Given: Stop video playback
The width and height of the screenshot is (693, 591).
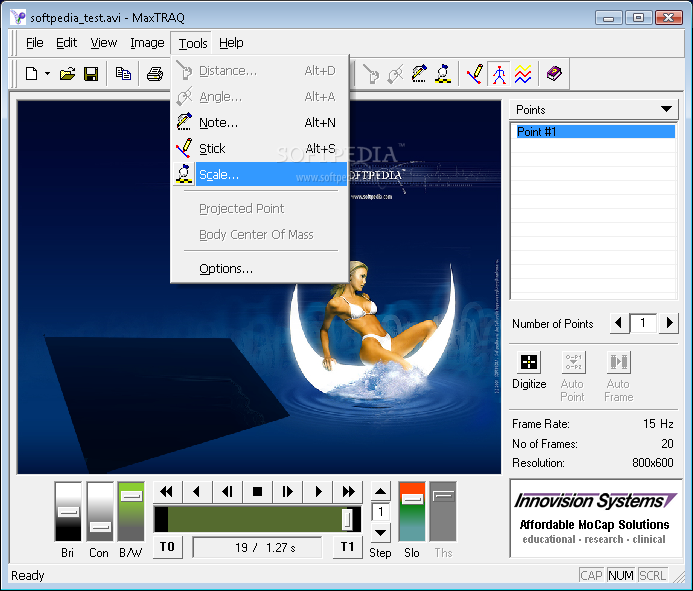Looking at the screenshot, I should click(x=257, y=492).
